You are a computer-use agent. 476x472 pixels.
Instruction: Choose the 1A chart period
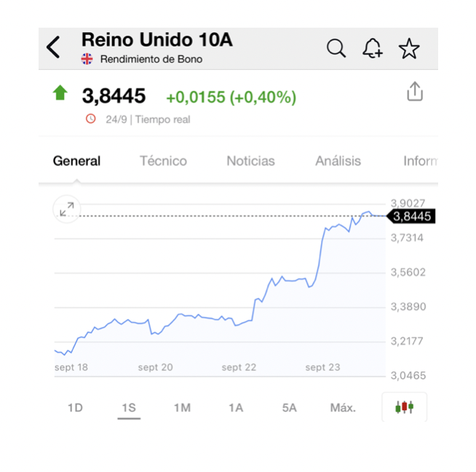pyautogui.click(x=236, y=408)
